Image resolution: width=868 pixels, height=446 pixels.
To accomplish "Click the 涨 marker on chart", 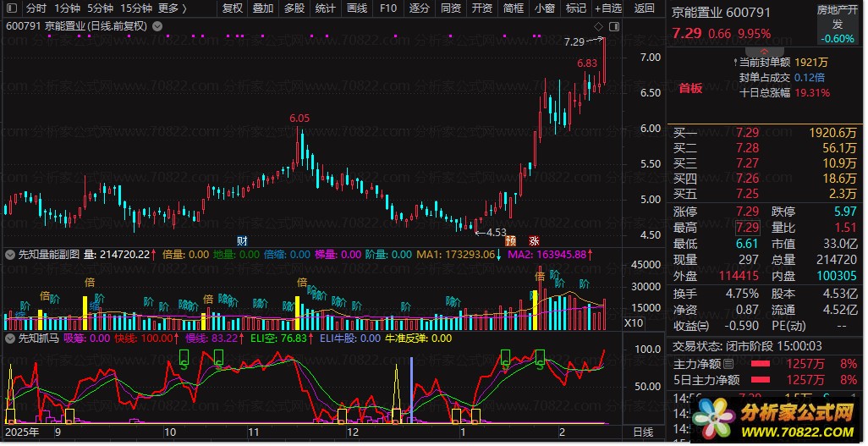I will [534, 240].
